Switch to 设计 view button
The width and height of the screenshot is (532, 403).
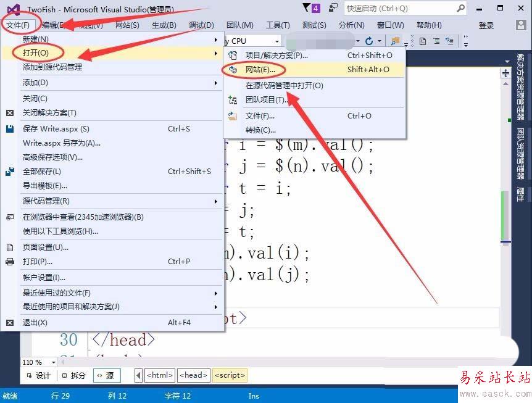pos(39,375)
